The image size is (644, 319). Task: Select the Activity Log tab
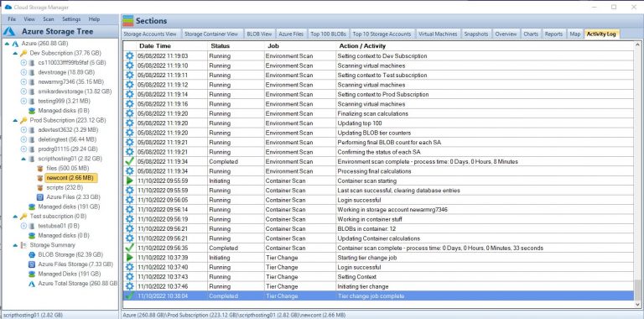(601, 34)
